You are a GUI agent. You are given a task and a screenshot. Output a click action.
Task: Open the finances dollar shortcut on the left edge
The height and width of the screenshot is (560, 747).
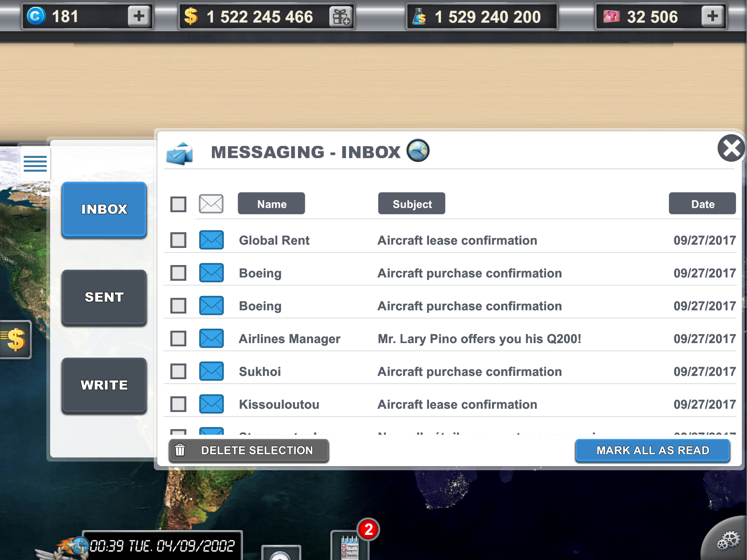(x=15, y=340)
